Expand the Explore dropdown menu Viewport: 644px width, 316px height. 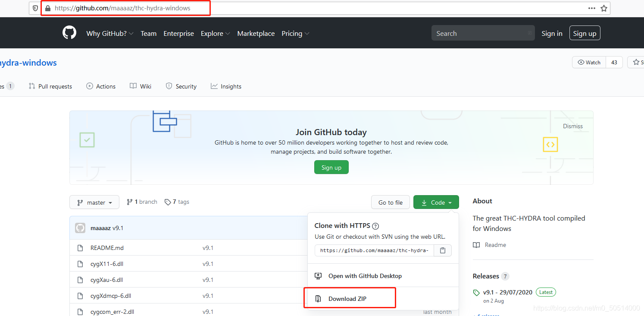215,33
